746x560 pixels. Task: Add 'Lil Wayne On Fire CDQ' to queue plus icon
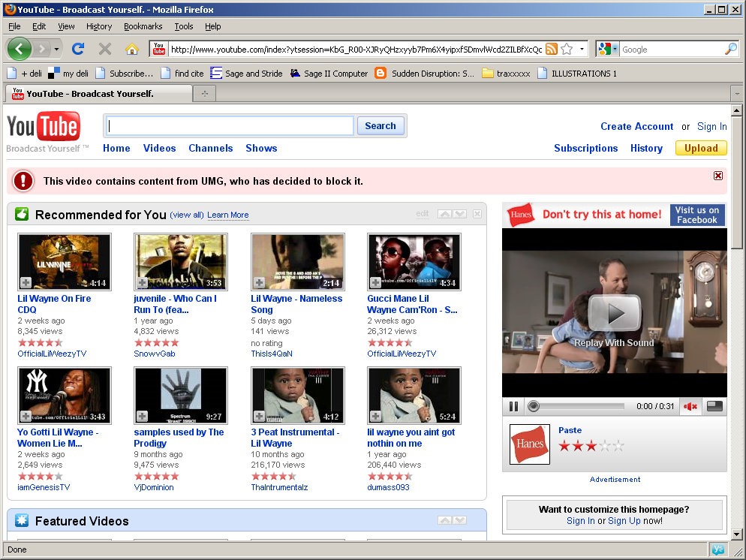pos(26,282)
